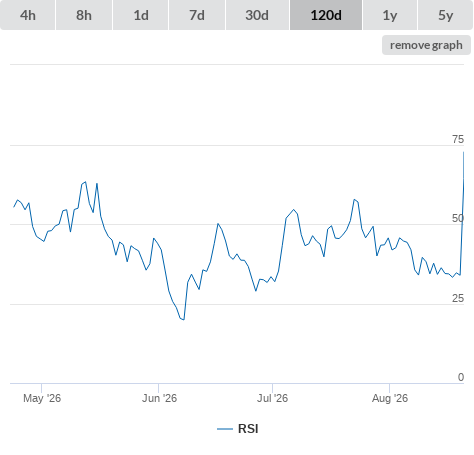Select the 4h time range tab

[x=28, y=15]
